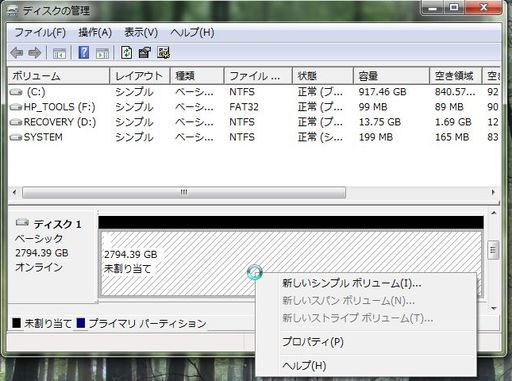Click the Back arrow toolbar icon
Screen dimensions: 512x381
click(x=17, y=53)
